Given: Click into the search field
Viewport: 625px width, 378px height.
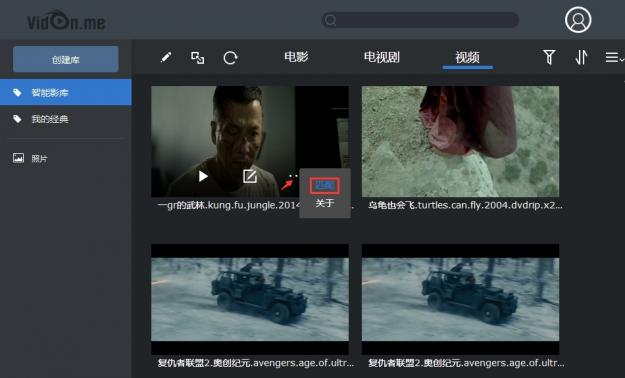Looking at the screenshot, I should 420,20.
